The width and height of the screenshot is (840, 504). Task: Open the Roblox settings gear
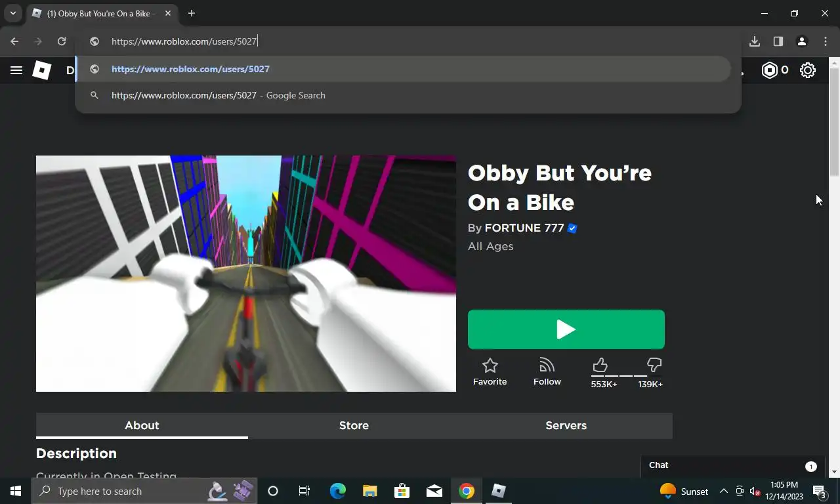click(808, 70)
